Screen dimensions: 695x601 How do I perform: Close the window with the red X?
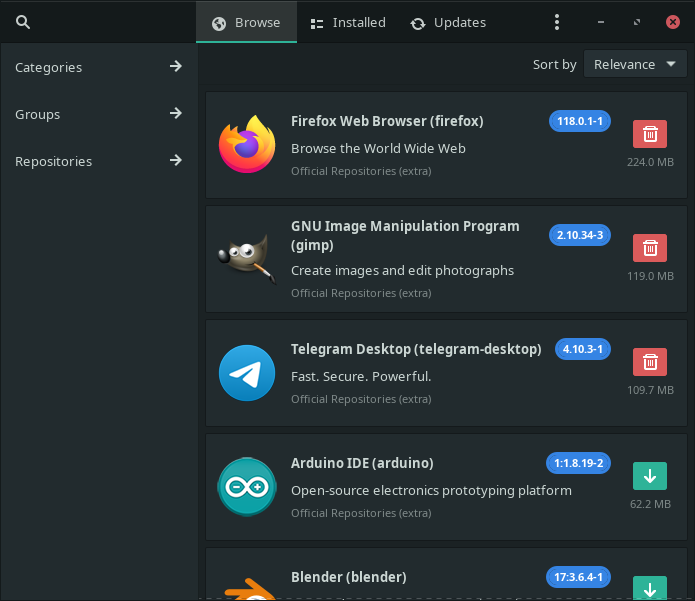point(673,22)
